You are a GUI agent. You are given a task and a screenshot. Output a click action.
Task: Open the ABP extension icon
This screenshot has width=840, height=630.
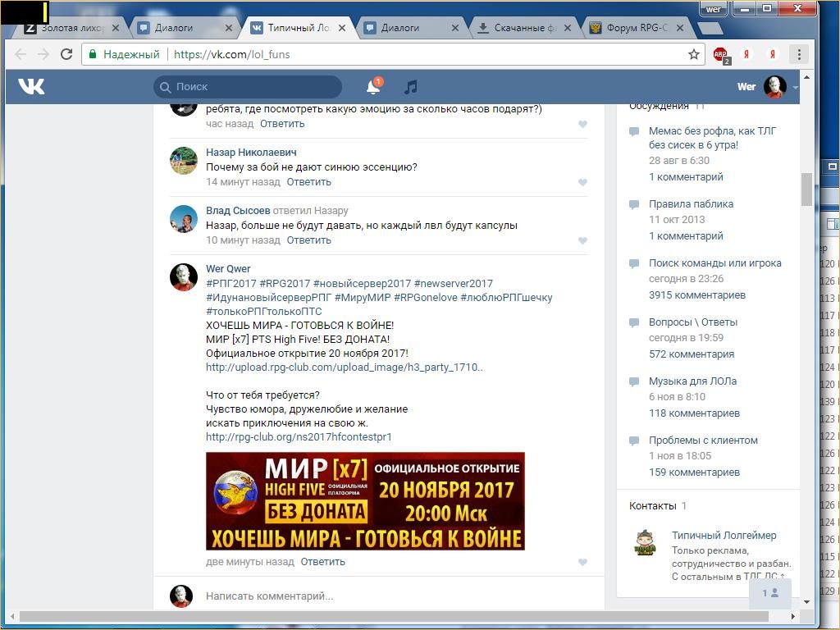tap(720, 55)
